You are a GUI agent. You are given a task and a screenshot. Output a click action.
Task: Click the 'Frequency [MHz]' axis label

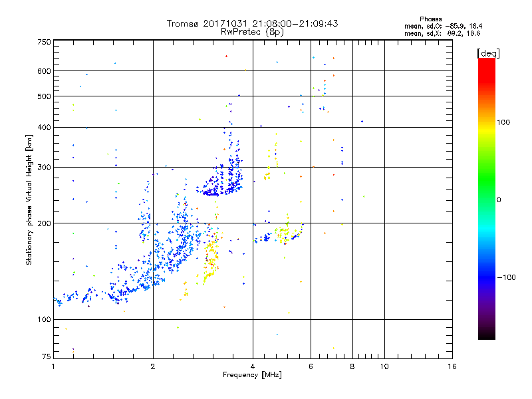tap(252, 375)
